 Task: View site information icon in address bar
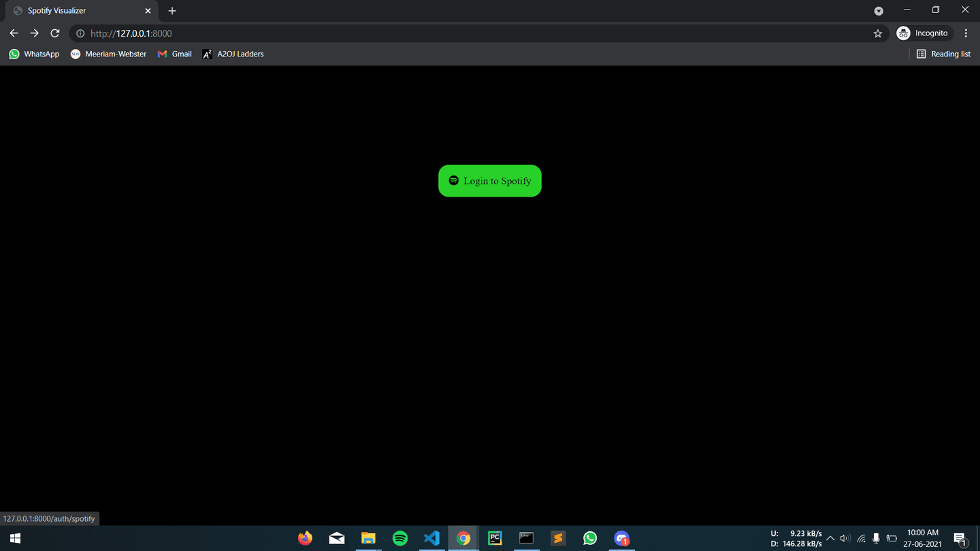pos(80,33)
